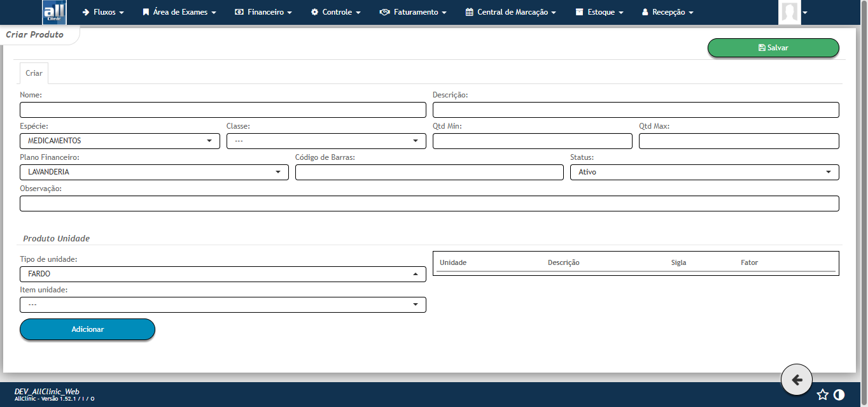868x407 pixels.
Task: Click the bookmark icon next to Área de Exames
Action: 148,11
